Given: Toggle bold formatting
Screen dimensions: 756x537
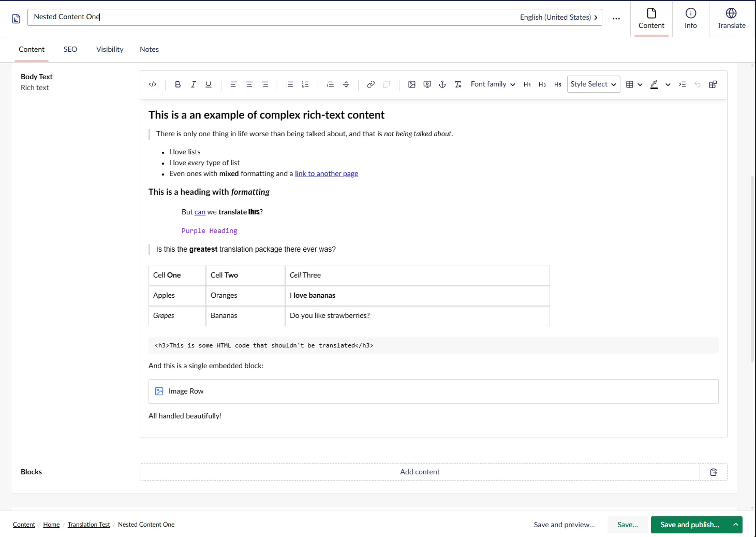Looking at the screenshot, I should tap(177, 84).
